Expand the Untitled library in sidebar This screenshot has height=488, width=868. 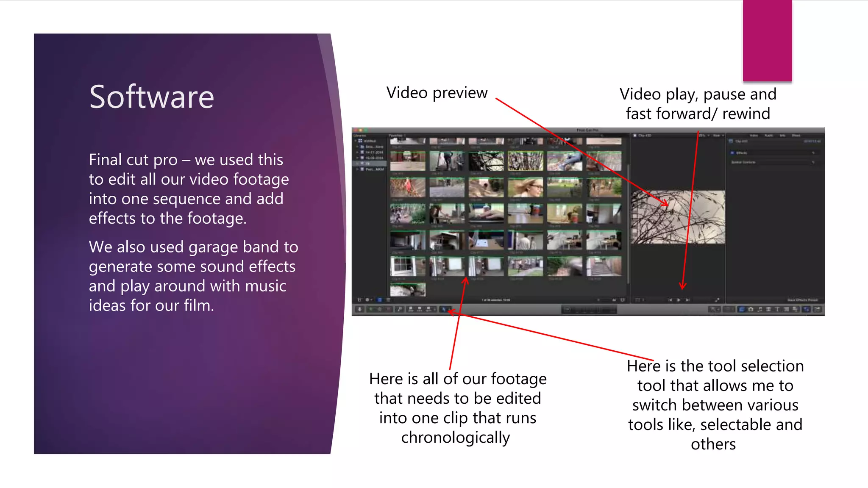356,141
